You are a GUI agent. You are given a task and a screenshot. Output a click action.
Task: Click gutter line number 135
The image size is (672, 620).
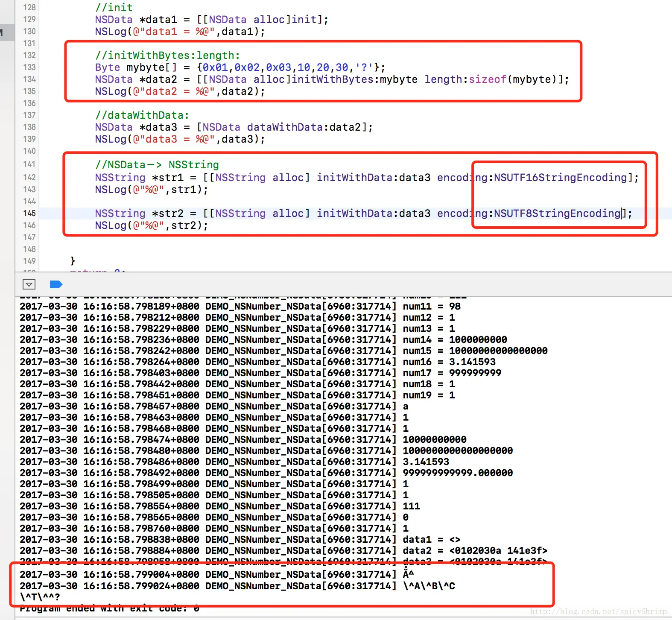pyautogui.click(x=29, y=91)
